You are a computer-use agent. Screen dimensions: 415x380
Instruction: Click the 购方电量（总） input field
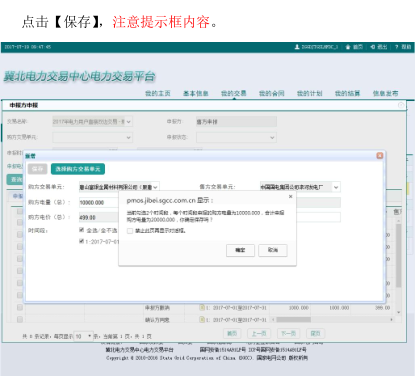99,202
